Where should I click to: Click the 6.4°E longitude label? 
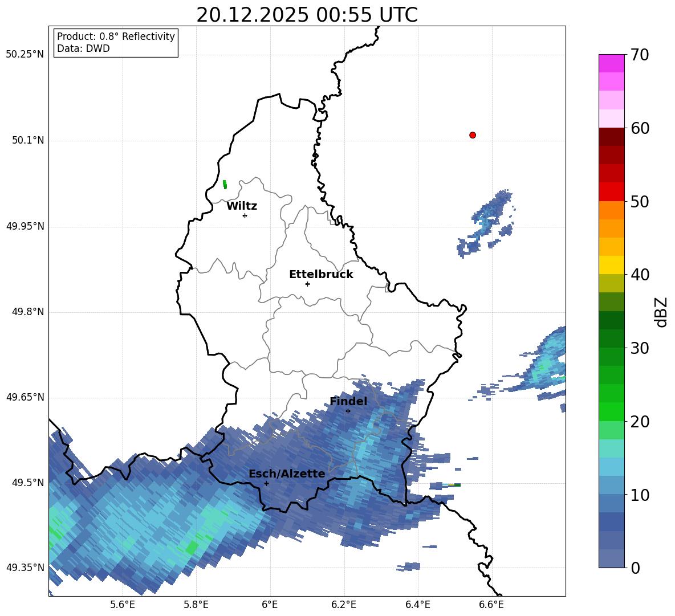tap(417, 605)
